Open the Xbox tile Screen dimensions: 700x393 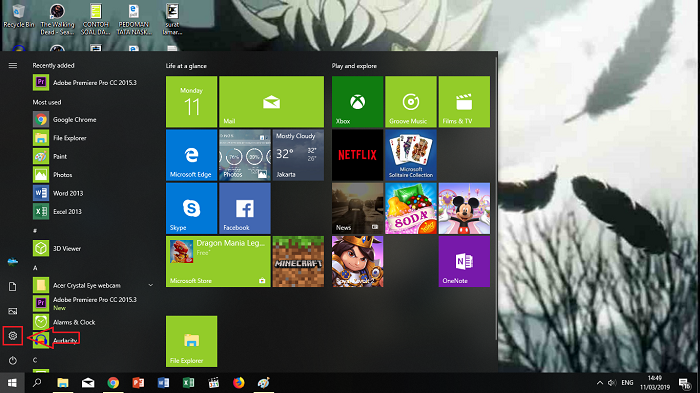point(357,101)
